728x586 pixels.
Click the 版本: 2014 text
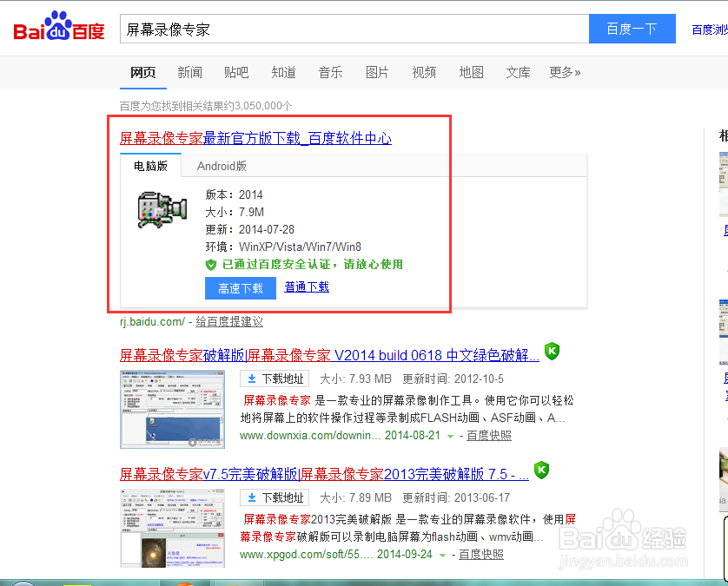[x=234, y=194]
